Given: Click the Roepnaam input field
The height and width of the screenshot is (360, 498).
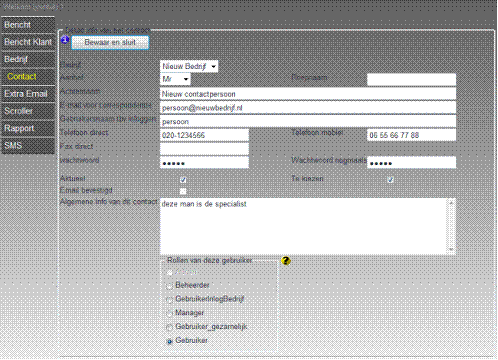Looking at the screenshot, I should coord(411,80).
